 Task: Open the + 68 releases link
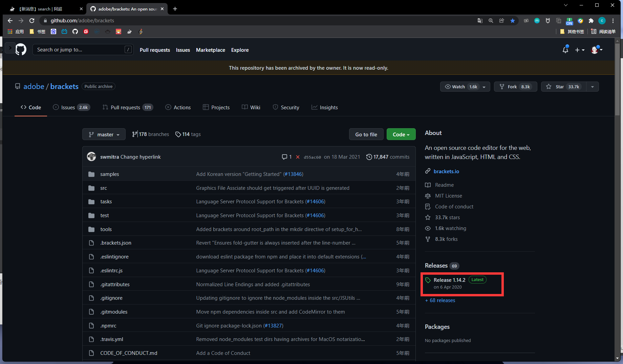click(440, 300)
